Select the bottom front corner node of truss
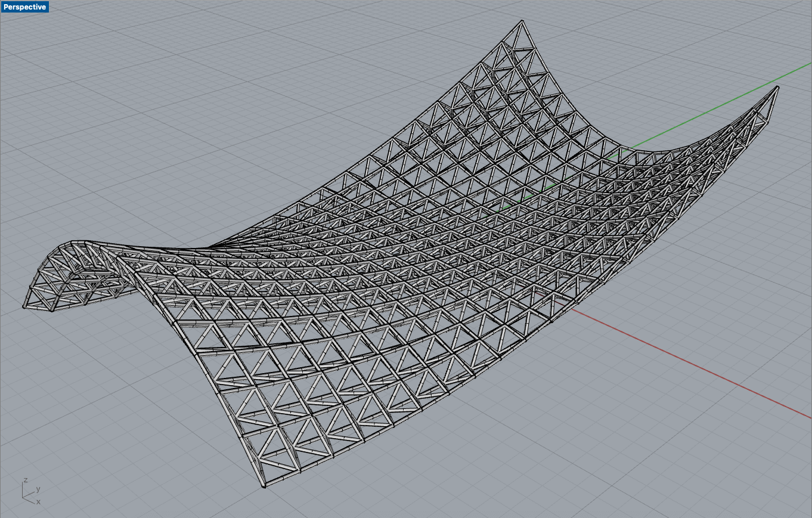 click(x=264, y=486)
